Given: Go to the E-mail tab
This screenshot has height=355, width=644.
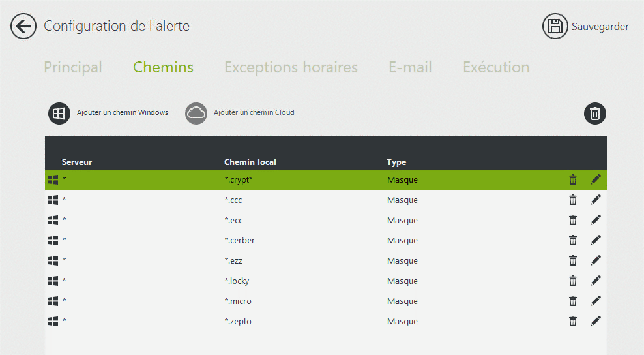Looking at the screenshot, I should tap(410, 67).
